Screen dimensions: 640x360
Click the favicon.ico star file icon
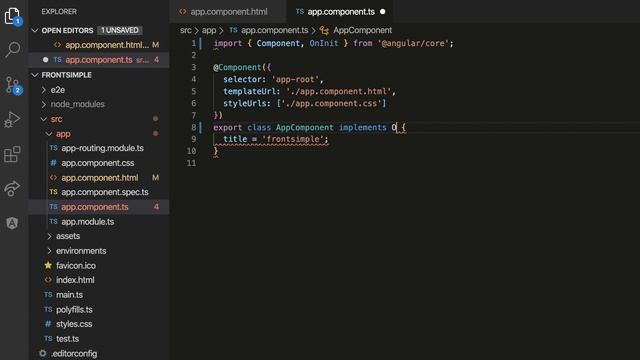pyautogui.click(x=48, y=265)
